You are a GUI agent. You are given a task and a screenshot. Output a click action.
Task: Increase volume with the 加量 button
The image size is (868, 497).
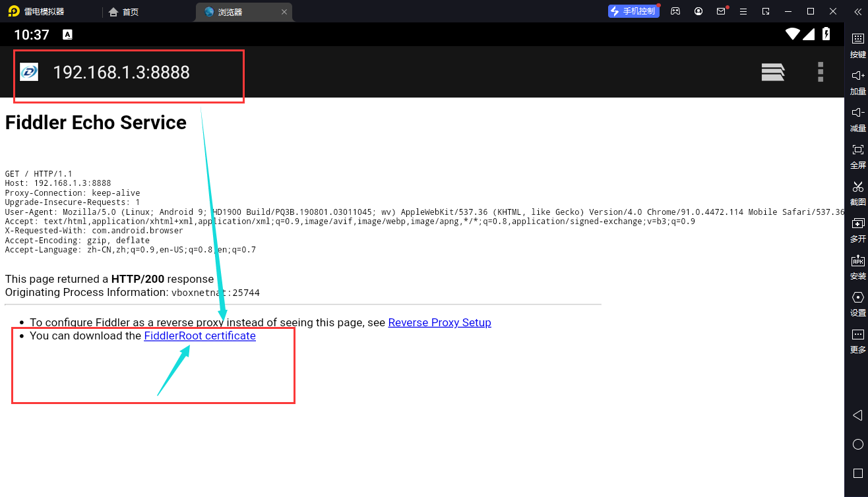[x=857, y=82]
